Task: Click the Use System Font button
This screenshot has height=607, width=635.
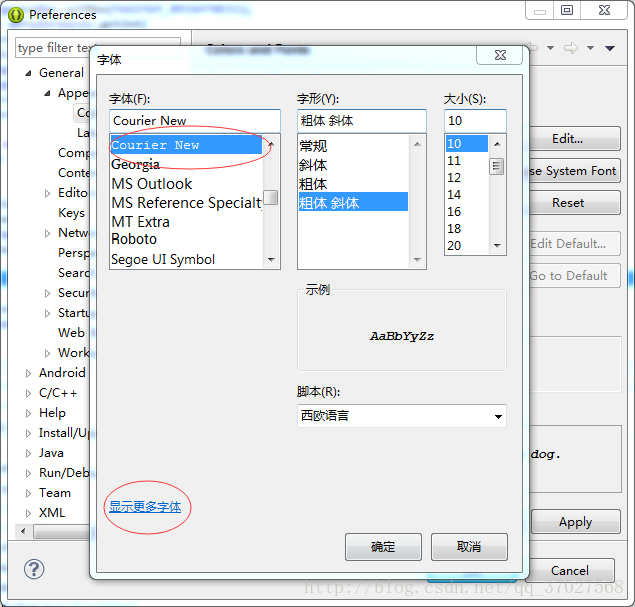Action: [x=574, y=171]
